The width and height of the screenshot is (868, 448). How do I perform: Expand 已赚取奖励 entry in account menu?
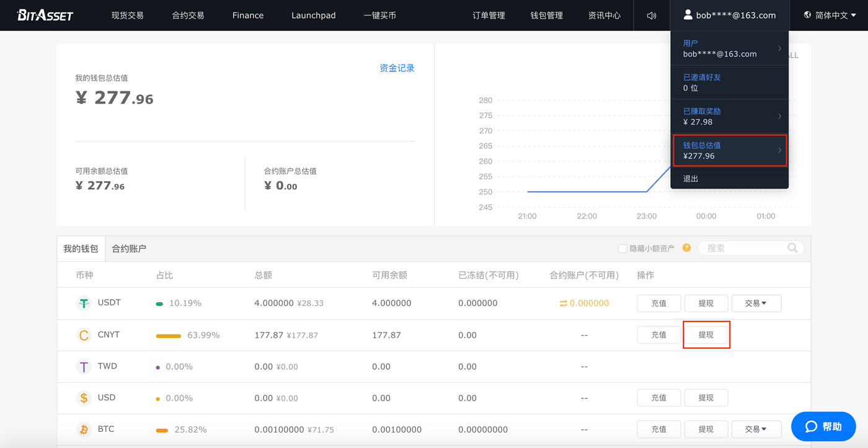click(x=729, y=116)
